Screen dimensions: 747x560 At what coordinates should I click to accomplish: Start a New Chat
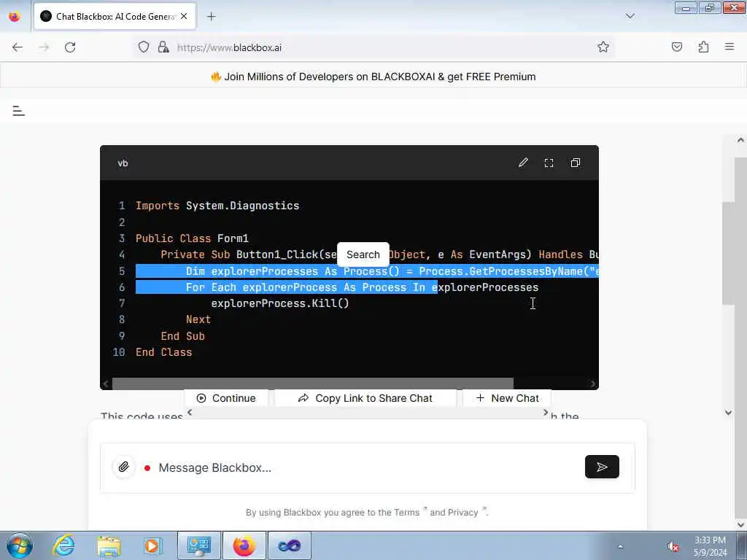[507, 398]
